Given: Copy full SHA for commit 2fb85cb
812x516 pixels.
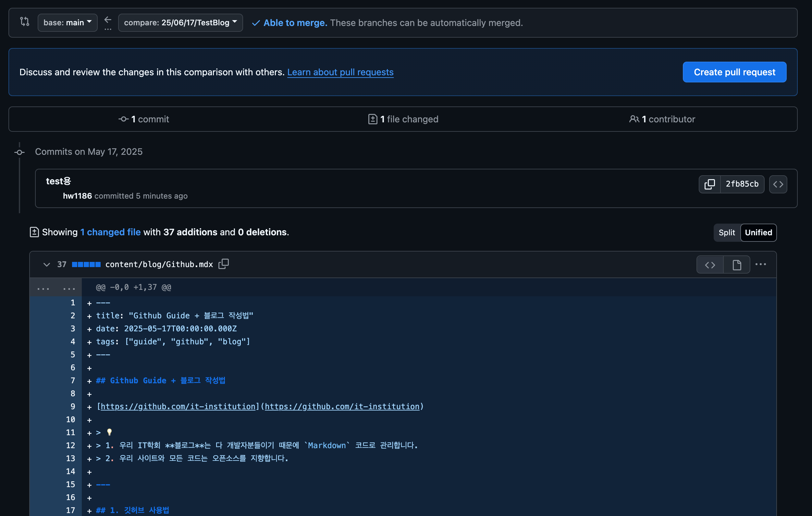Looking at the screenshot, I should pos(709,184).
